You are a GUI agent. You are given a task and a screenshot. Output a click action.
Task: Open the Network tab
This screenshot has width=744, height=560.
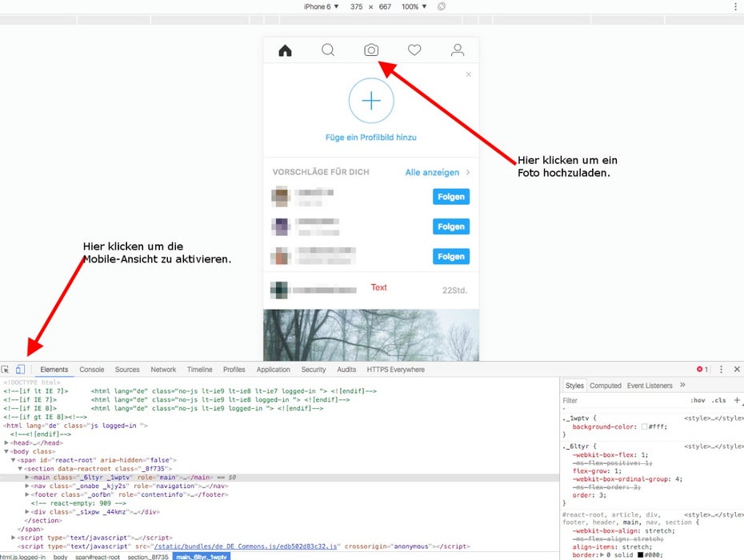(163, 370)
